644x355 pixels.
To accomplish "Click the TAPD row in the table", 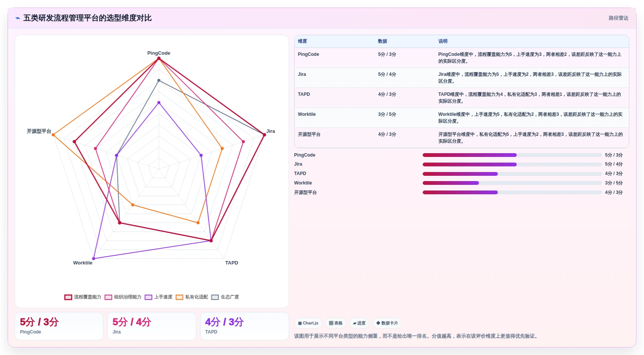I will coord(462,98).
